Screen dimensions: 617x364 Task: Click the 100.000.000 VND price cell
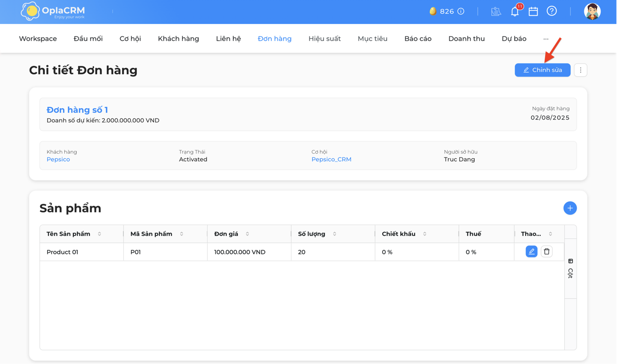pyautogui.click(x=249, y=252)
